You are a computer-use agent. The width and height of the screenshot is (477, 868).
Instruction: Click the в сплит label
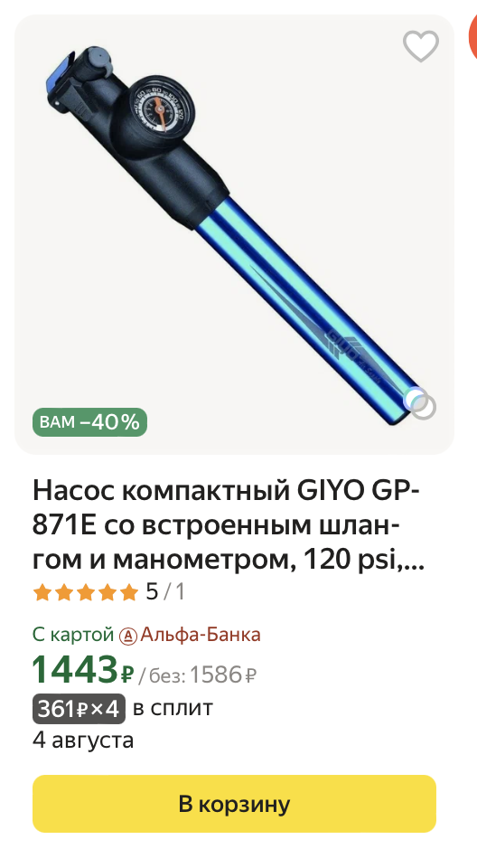click(173, 708)
